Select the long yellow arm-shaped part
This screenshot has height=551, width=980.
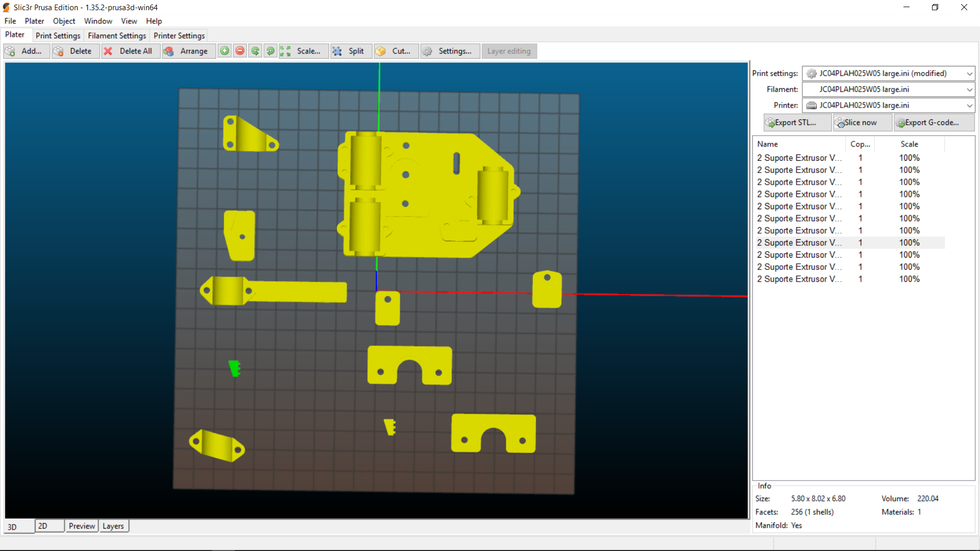(273, 291)
